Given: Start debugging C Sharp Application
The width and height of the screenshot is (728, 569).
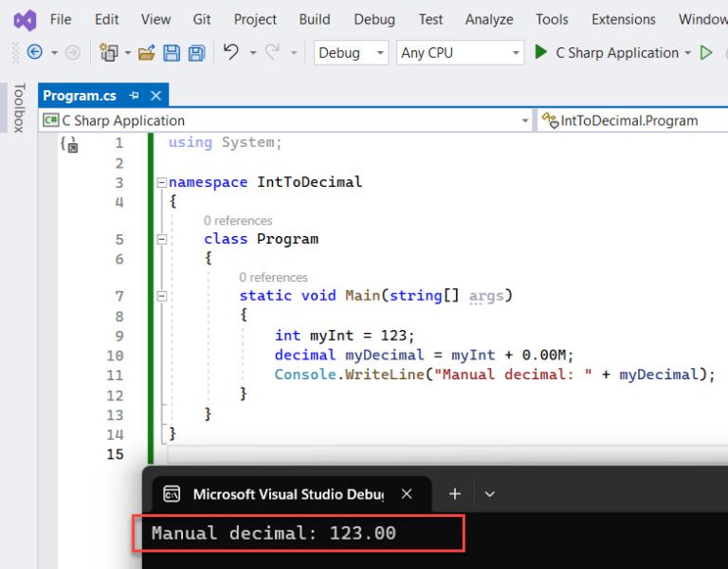Looking at the screenshot, I should point(607,53).
